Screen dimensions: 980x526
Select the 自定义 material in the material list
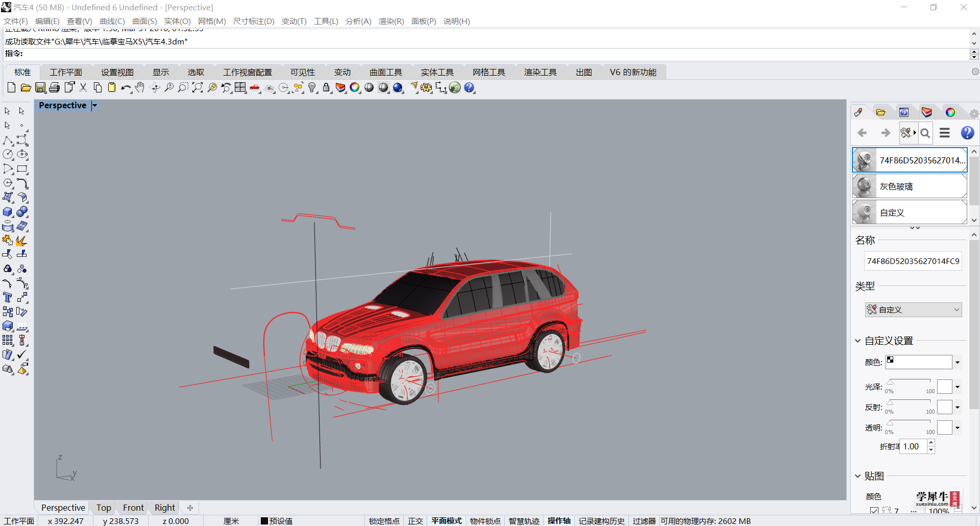tap(910, 212)
